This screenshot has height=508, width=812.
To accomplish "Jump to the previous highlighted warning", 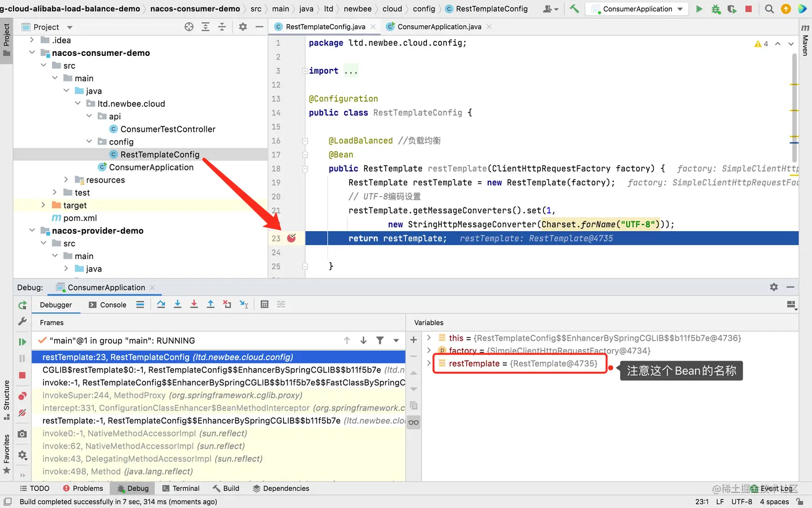I will [778, 44].
